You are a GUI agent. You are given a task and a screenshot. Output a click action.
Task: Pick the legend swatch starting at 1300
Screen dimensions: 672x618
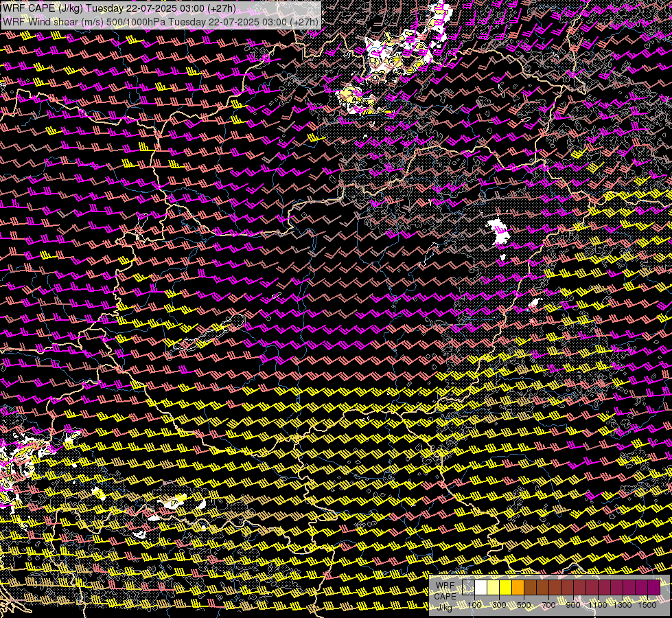click(x=629, y=587)
